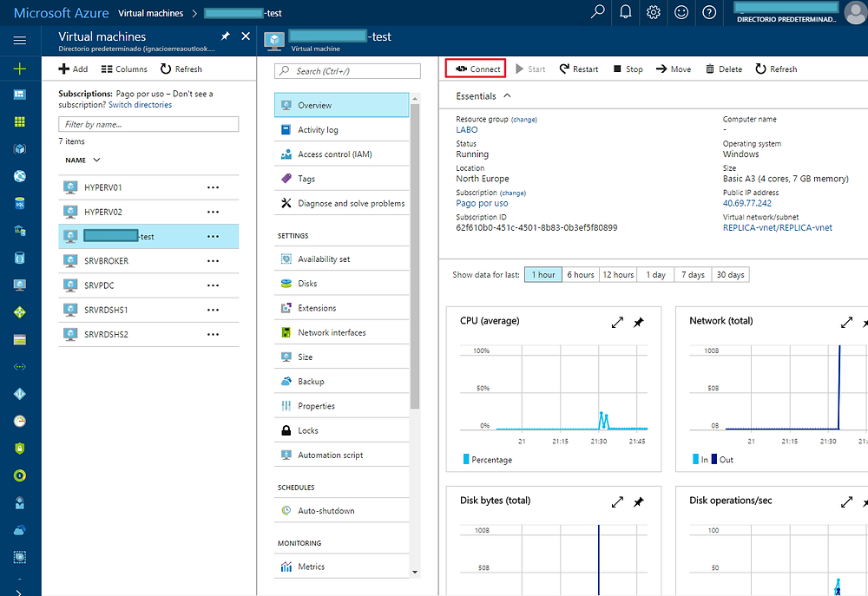Screen dimensions: 868x596
Task: Click the scroll down arrow of VM menu
Action: (415, 573)
